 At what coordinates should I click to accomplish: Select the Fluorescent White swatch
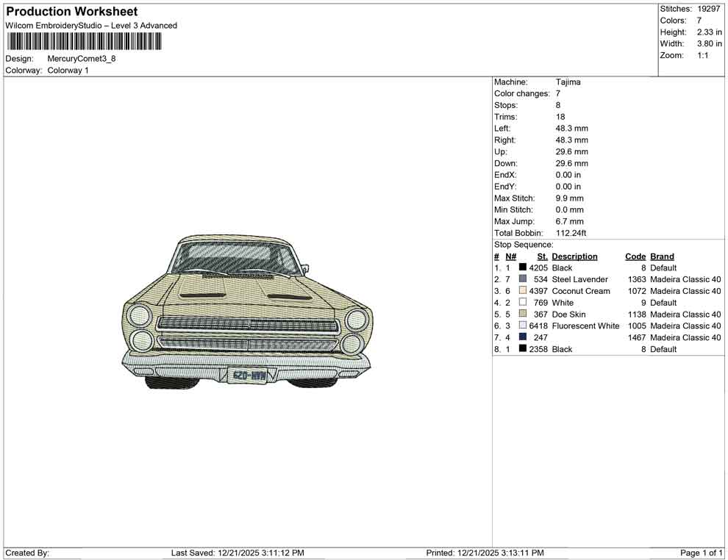(523, 326)
